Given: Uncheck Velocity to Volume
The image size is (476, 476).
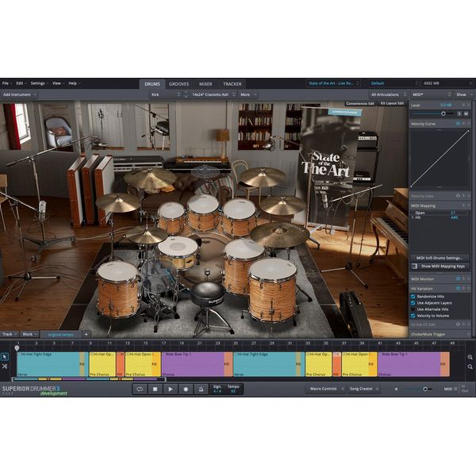Looking at the screenshot, I should pos(413,316).
